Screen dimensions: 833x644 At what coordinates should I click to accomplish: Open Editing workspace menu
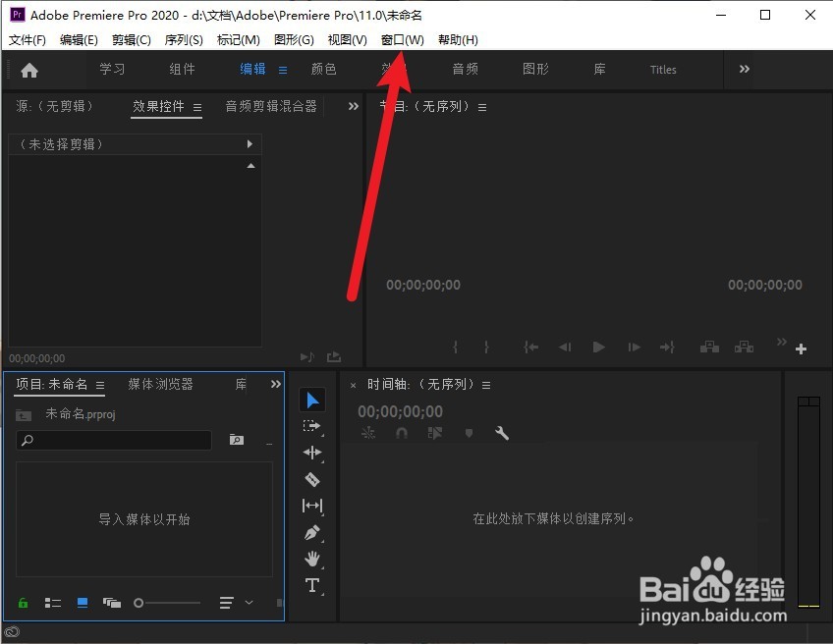(283, 70)
